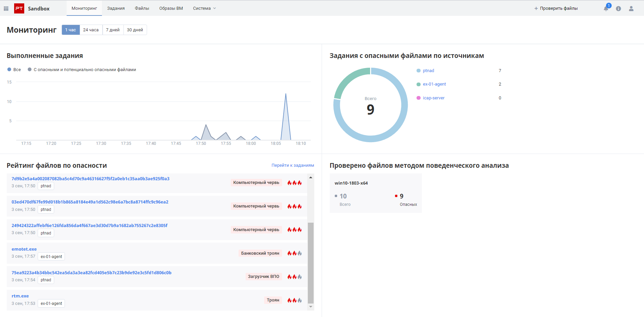
Task: Click the info help icon
Action: tap(618, 8)
